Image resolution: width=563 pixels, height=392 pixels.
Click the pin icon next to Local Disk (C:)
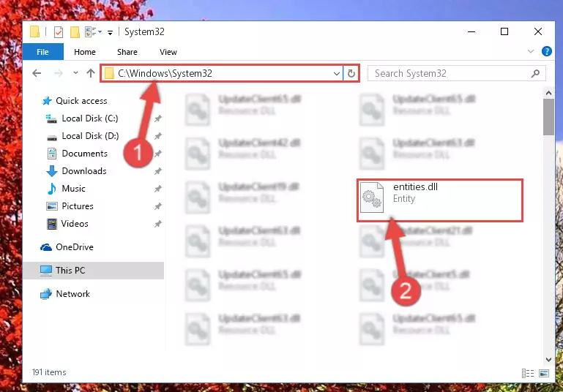pyautogui.click(x=157, y=118)
